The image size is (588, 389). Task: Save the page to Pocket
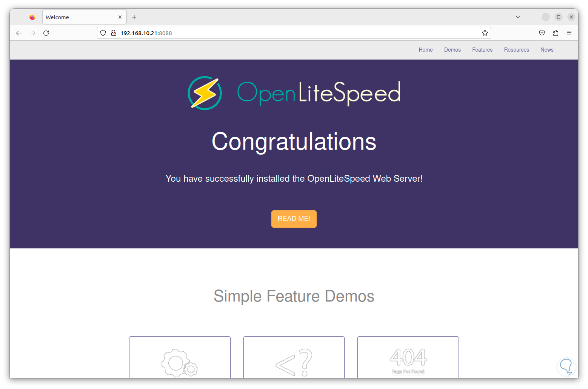(542, 33)
